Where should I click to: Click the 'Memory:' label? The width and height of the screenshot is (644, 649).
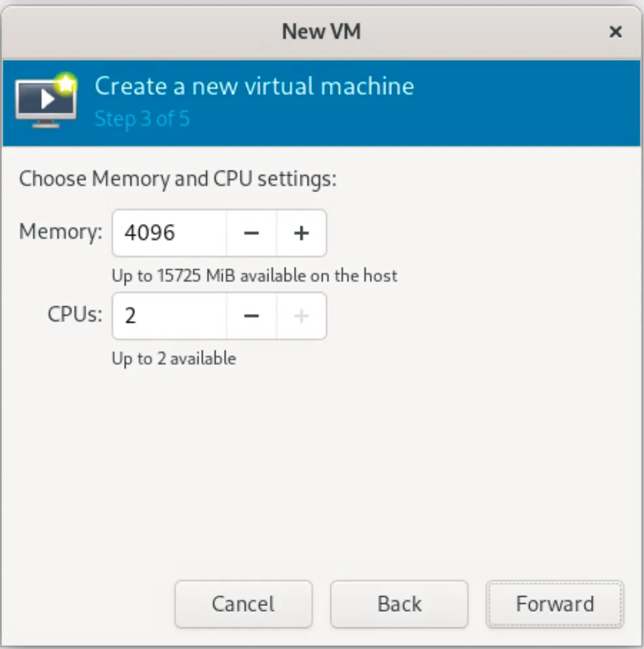point(61,231)
